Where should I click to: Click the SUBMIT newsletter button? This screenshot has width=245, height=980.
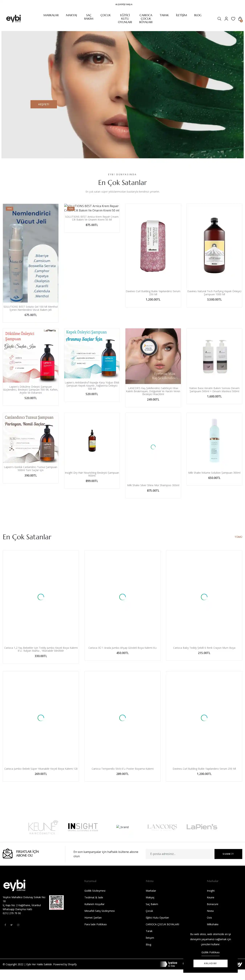tap(228, 854)
